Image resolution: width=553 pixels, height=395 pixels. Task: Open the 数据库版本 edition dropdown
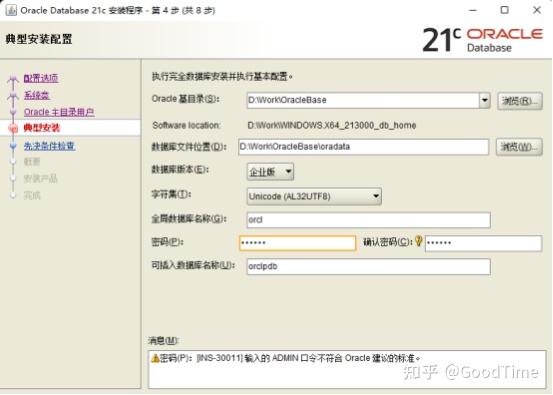click(270, 172)
